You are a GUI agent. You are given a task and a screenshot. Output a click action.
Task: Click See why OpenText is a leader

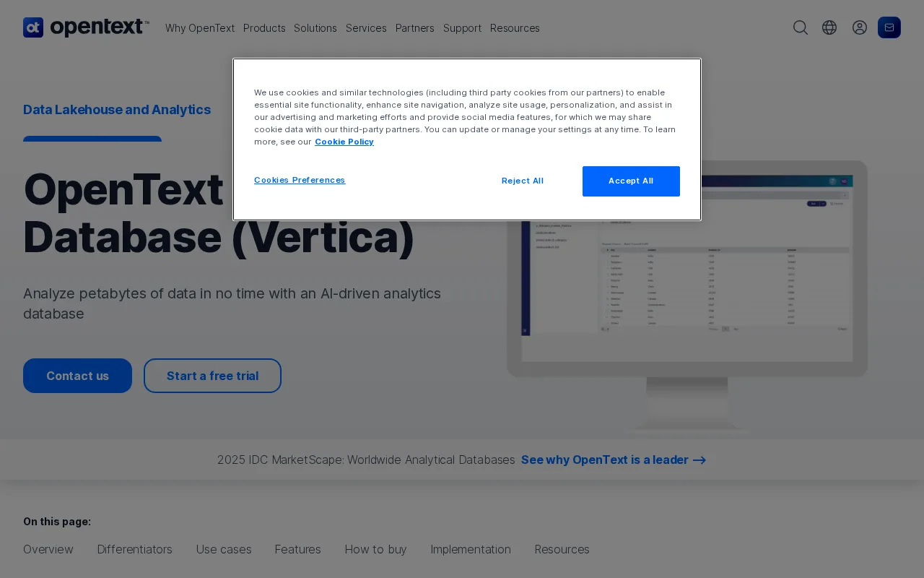tap(614, 460)
